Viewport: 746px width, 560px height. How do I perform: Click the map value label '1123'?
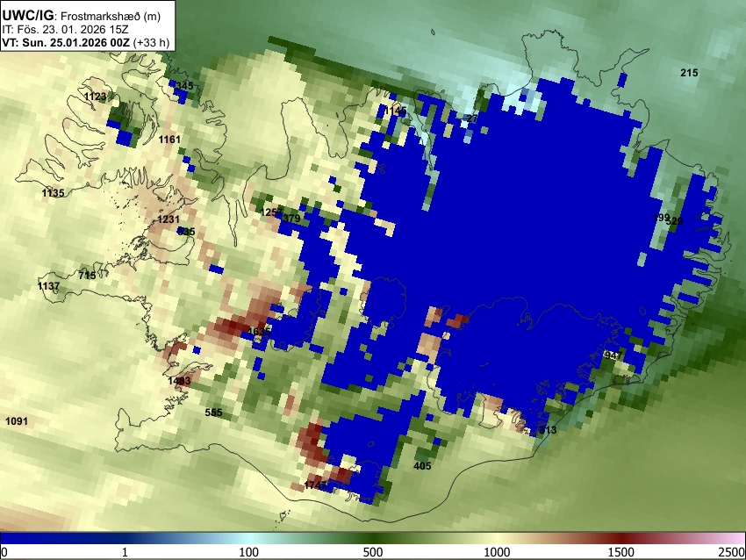pos(95,97)
